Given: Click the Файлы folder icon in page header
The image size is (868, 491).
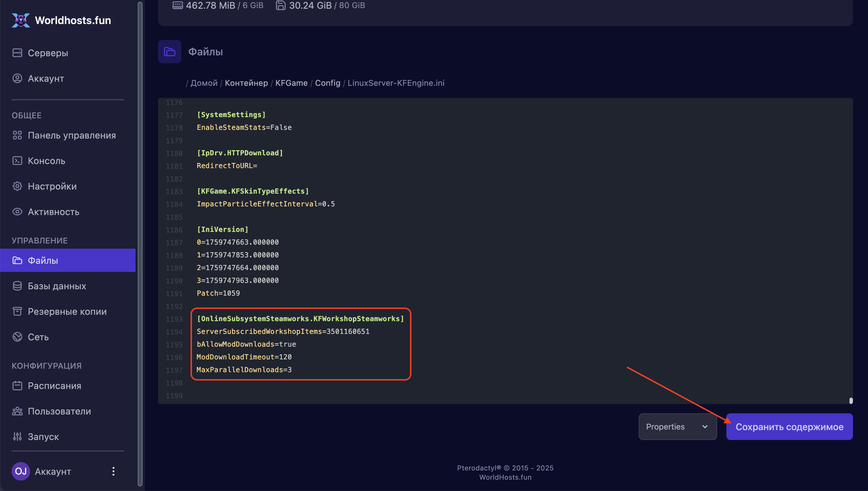Looking at the screenshot, I should tap(169, 52).
